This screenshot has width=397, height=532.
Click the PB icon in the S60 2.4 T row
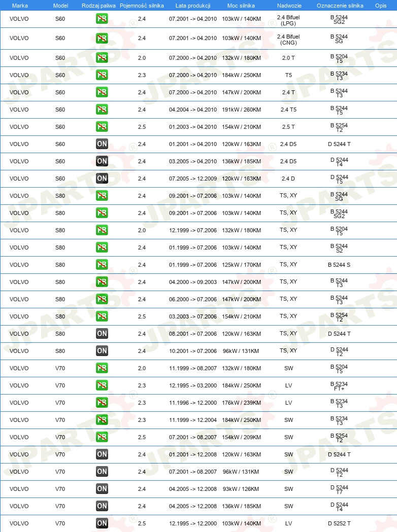click(x=102, y=92)
